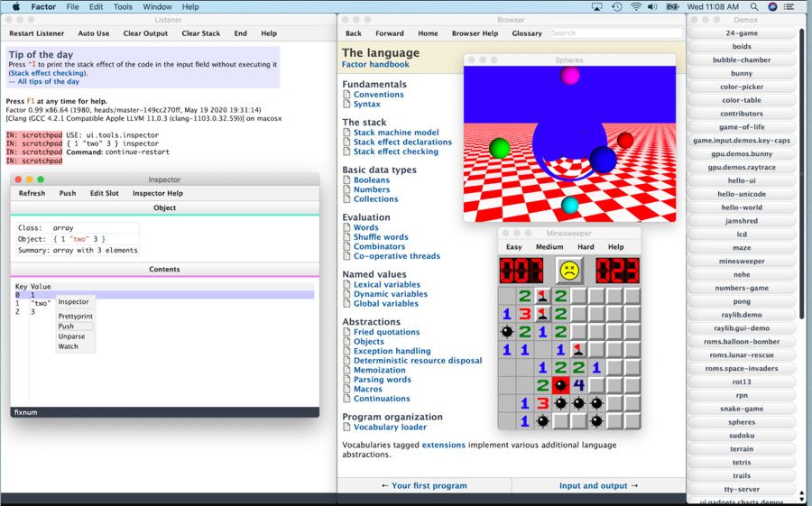Image resolution: width=812 pixels, height=506 pixels.
Task: Click Refresh in the Inspector window
Action: coord(32,193)
